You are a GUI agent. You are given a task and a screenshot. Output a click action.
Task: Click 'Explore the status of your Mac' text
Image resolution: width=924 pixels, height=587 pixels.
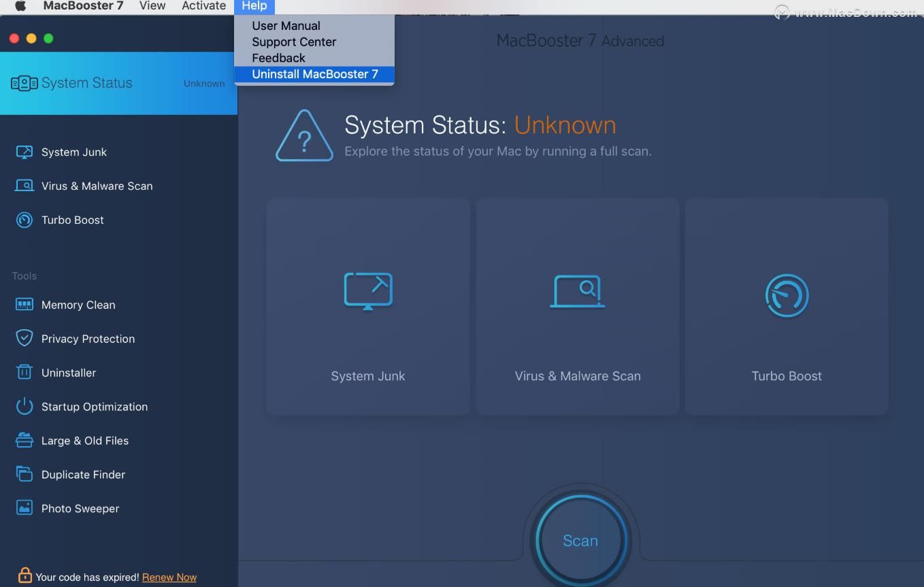[498, 151]
